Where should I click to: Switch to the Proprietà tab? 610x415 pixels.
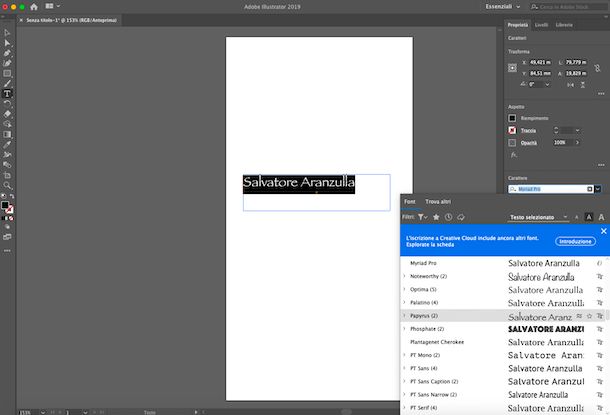pos(517,25)
